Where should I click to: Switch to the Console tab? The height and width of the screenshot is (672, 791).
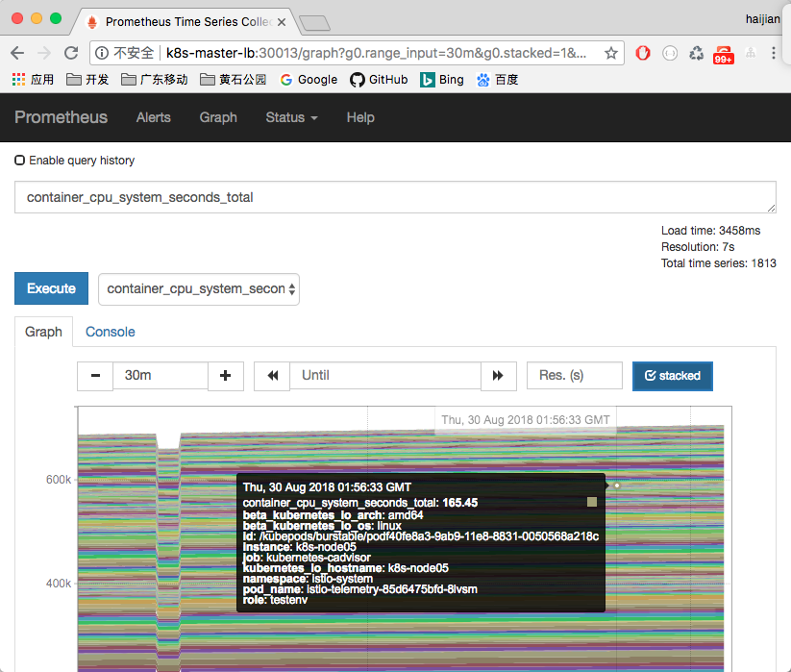[110, 332]
